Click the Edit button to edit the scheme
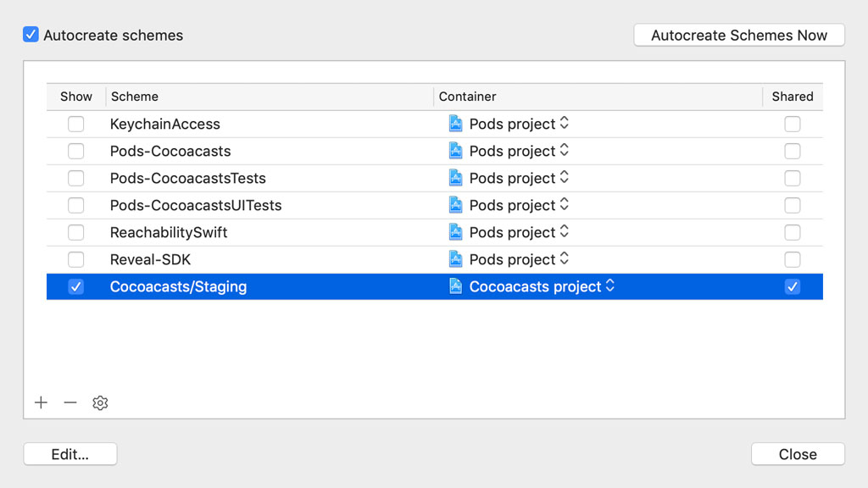The height and width of the screenshot is (488, 868). [x=70, y=453]
